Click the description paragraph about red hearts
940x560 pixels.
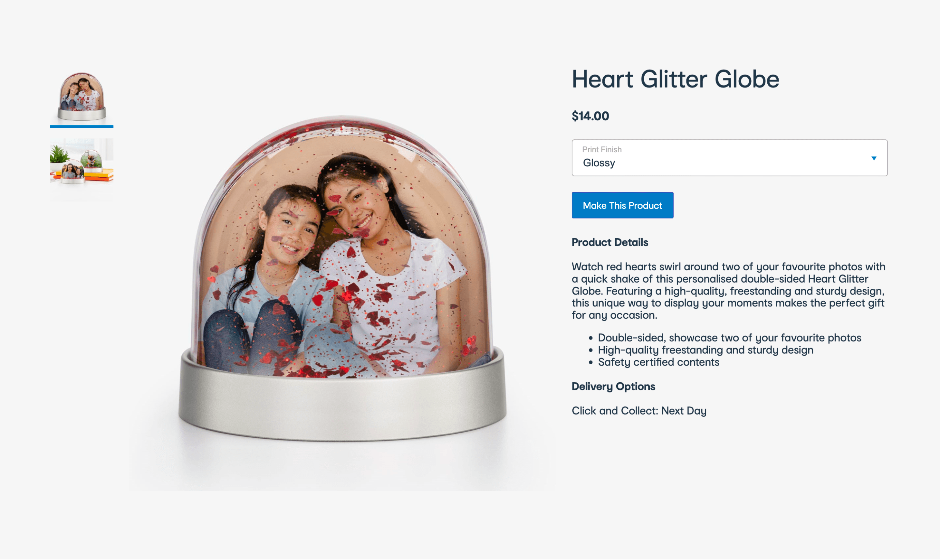(728, 291)
